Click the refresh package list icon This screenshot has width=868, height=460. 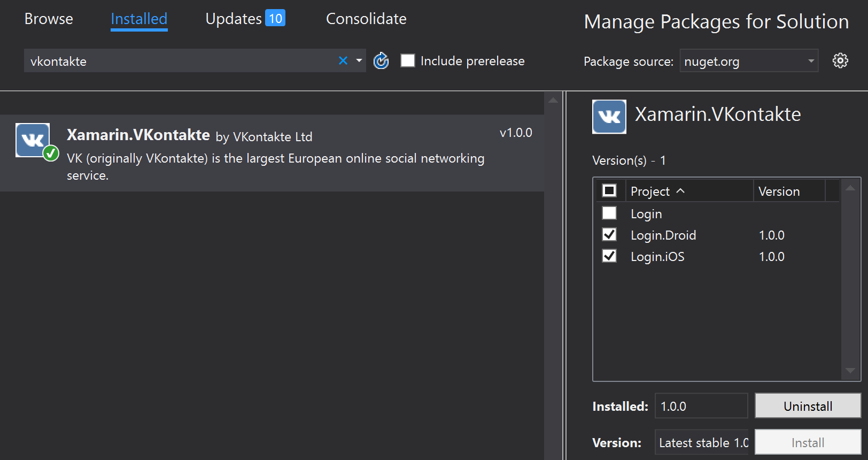click(381, 61)
